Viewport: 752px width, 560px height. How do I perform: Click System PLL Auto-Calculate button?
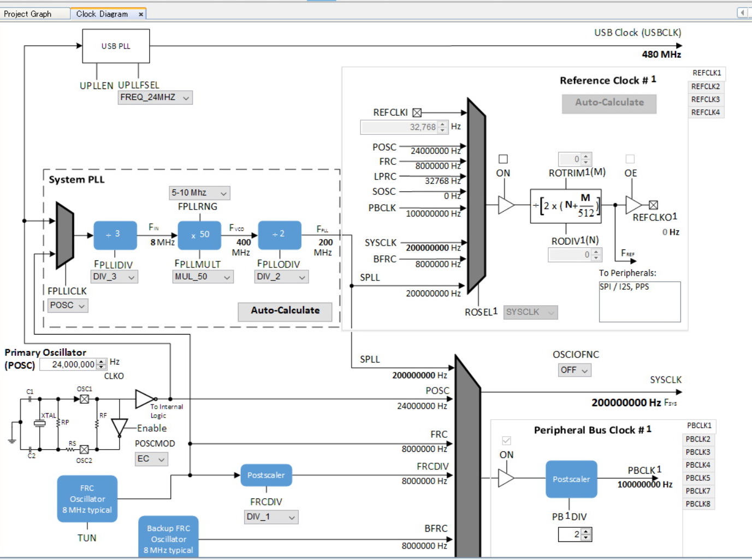click(285, 311)
